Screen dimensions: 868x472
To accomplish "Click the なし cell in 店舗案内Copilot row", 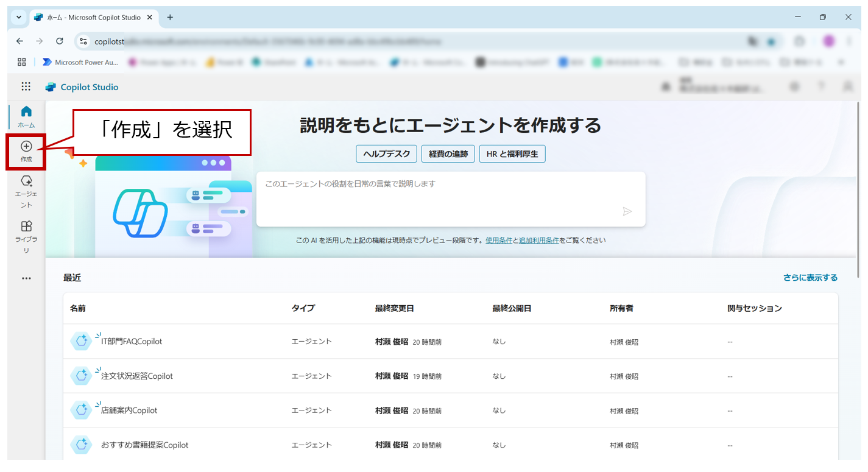I will [x=499, y=410].
